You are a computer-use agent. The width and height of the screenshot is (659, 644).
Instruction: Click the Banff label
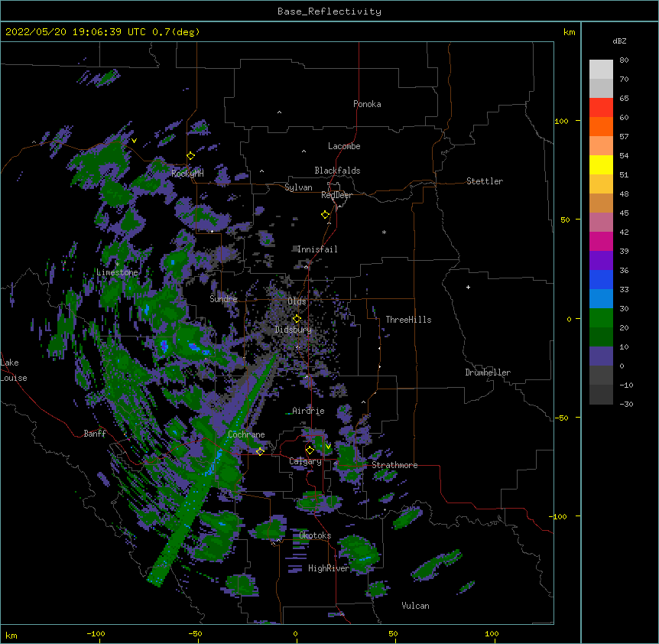[x=95, y=434]
